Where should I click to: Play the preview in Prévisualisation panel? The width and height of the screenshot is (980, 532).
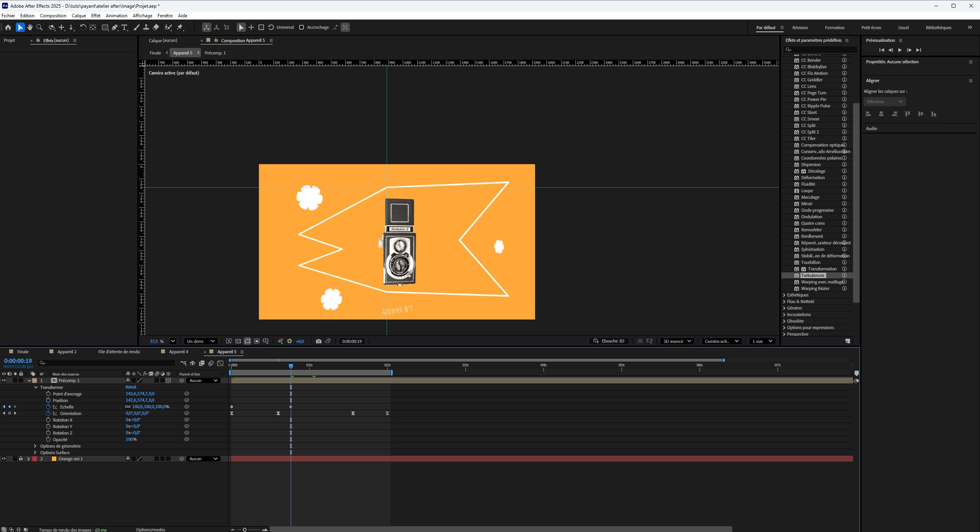pyautogui.click(x=900, y=50)
